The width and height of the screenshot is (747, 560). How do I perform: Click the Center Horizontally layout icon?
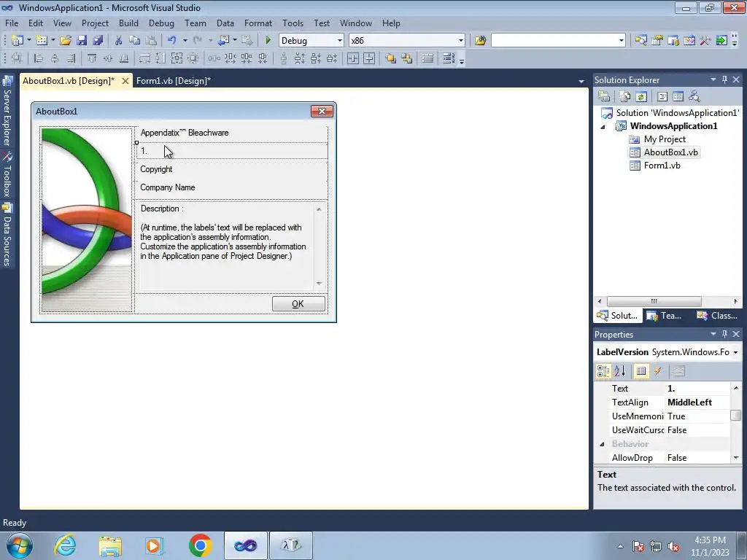(x=353, y=58)
